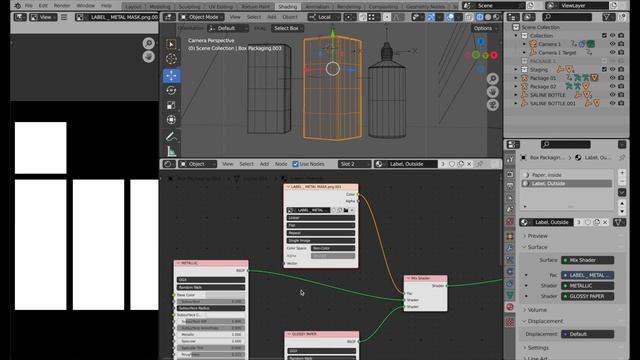Open the Object Data properties tab icon
Screen dimensions: 640x360
click(510, 295)
